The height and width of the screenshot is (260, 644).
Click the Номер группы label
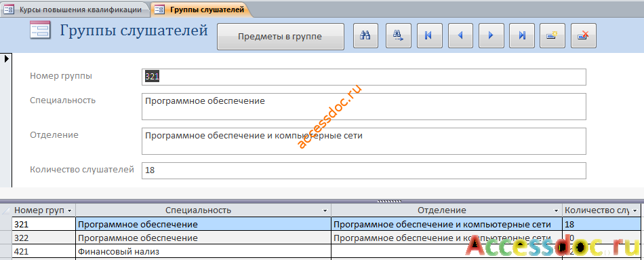[61, 76]
